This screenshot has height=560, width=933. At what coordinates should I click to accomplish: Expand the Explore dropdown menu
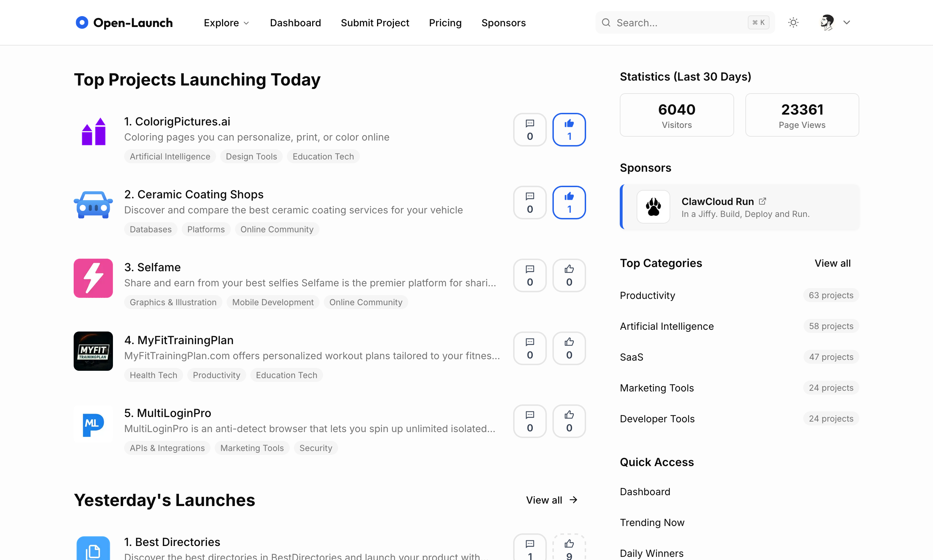coord(227,23)
